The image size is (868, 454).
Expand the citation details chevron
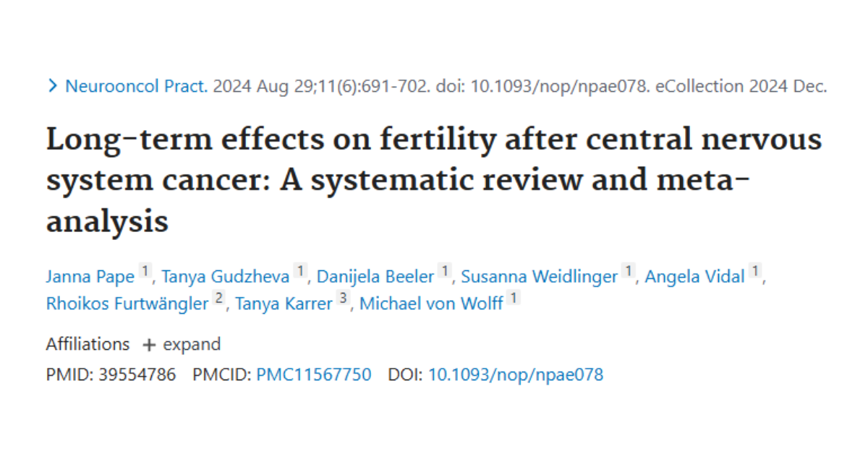(53, 85)
